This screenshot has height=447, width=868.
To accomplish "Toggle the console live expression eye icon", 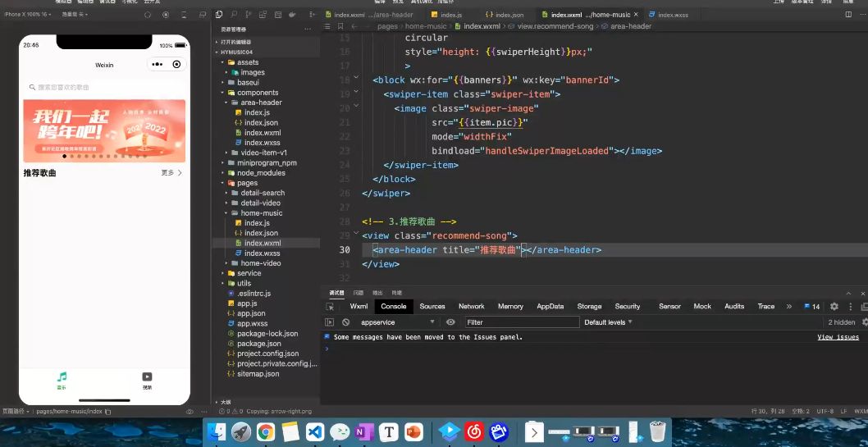I will (450, 322).
